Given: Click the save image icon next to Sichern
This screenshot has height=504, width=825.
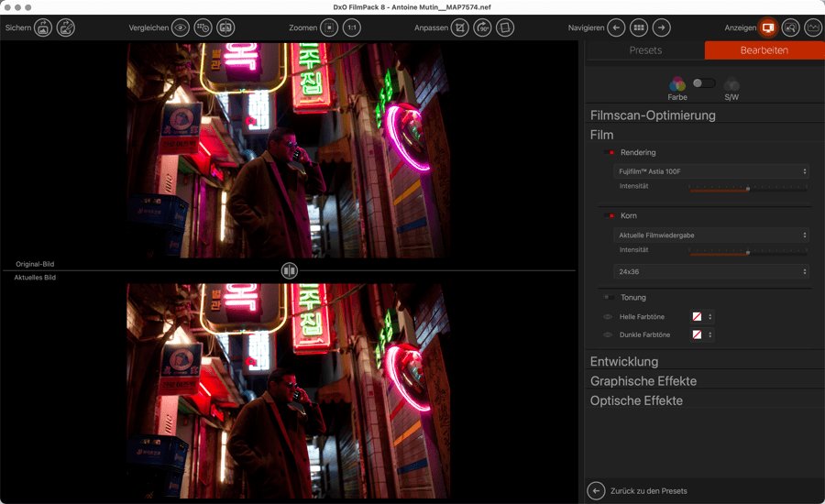Looking at the screenshot, I should (x=43, y=27).
